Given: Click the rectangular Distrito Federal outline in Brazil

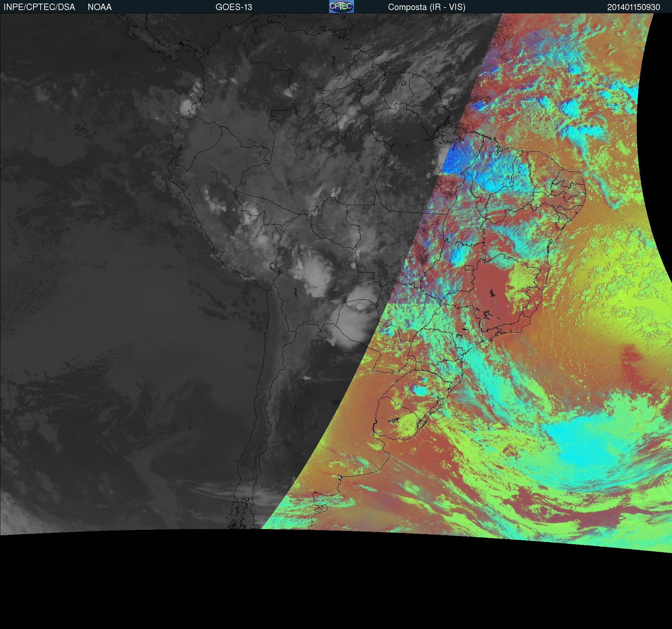Looking at the screenshot, I should pos(469,268).
